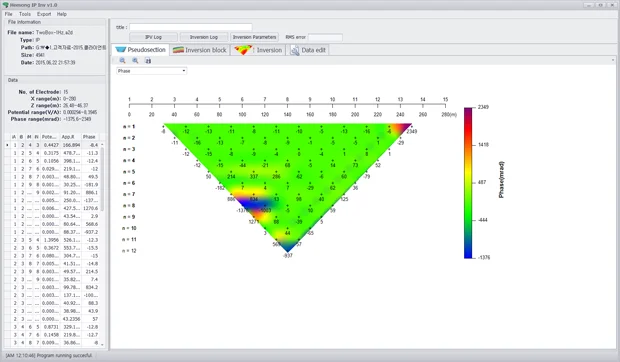Open the Export menu

pyautogui.click(x=44, y=14)
